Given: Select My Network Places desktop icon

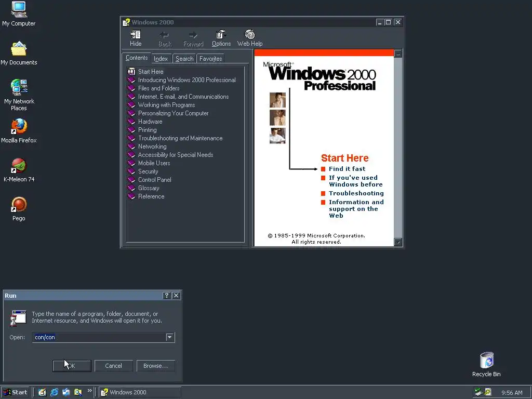Looking at the screenshot, I should pos(19,95).
